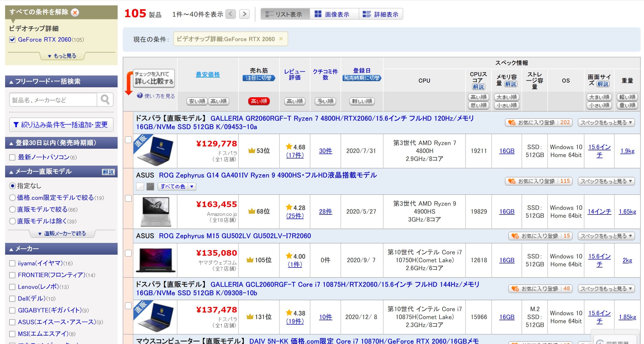This screenshot has width=644, height=344.
Task: Expand スペックをもっと見る for ROG Zephyrus M15
Action: coord(606,236)
